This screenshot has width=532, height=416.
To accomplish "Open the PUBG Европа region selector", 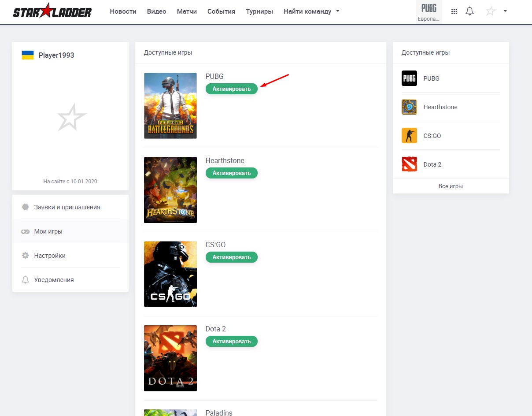I will [429, 12].
